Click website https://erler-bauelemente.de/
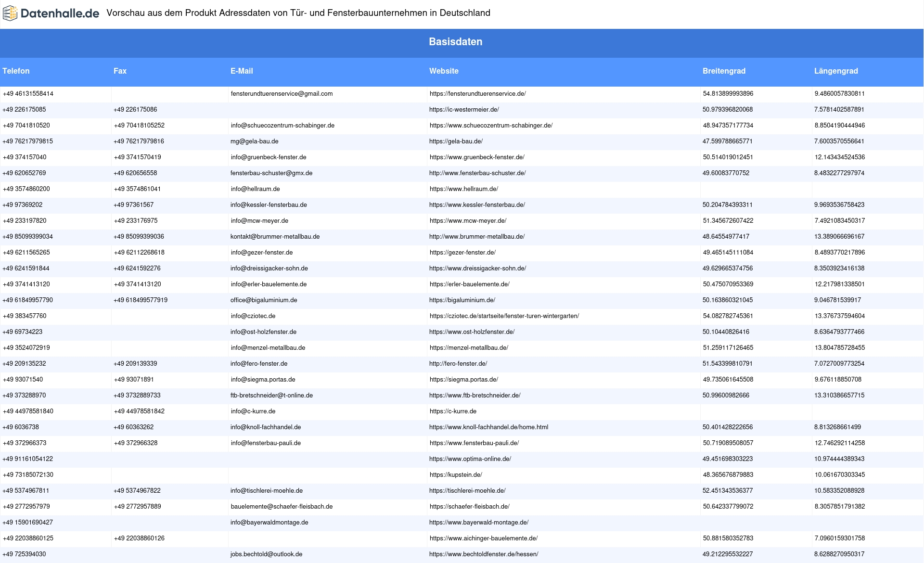The image size is (924, 563). (x=470, y=284)
